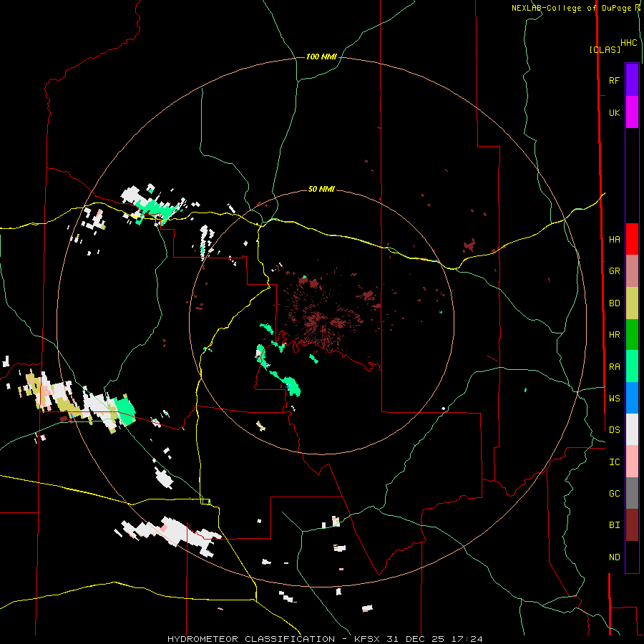Click the BD legend label
This screenshot has height=644, width=644.
(x=614, y=303)
